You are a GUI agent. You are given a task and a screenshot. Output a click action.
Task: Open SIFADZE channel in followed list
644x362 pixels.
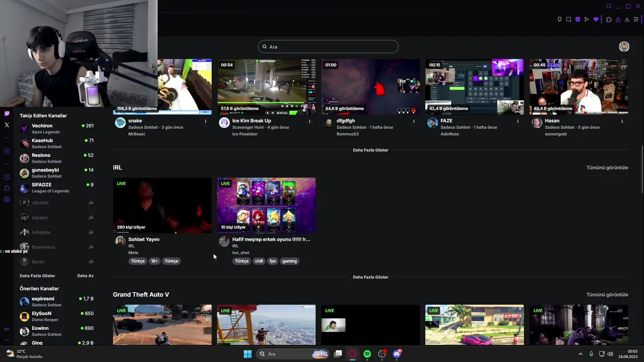tap(56, 188)
